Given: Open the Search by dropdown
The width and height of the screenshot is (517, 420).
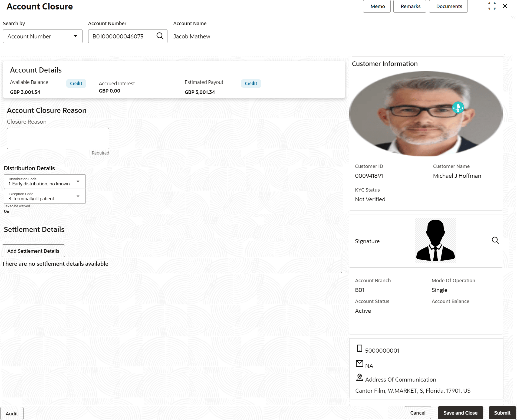Looking at the screenshot, I should click(x=43, y=36).
